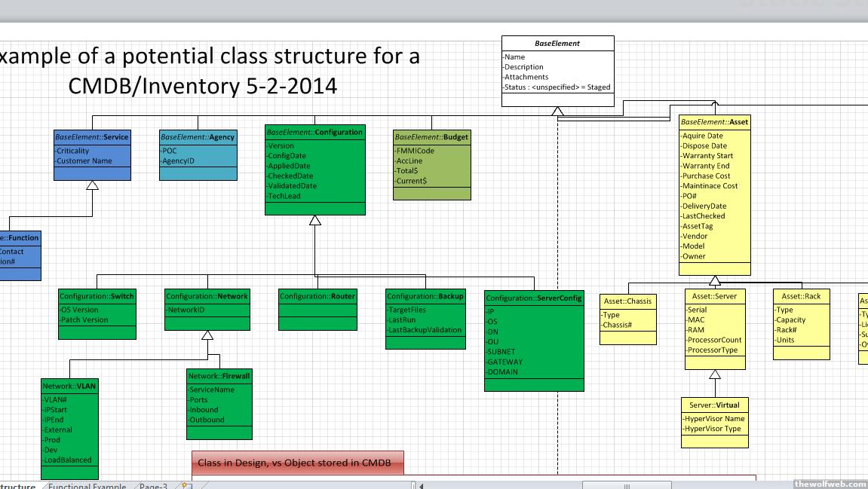Open the Page-3 sheet tab
868x489 pixels.
click(153, 486)
